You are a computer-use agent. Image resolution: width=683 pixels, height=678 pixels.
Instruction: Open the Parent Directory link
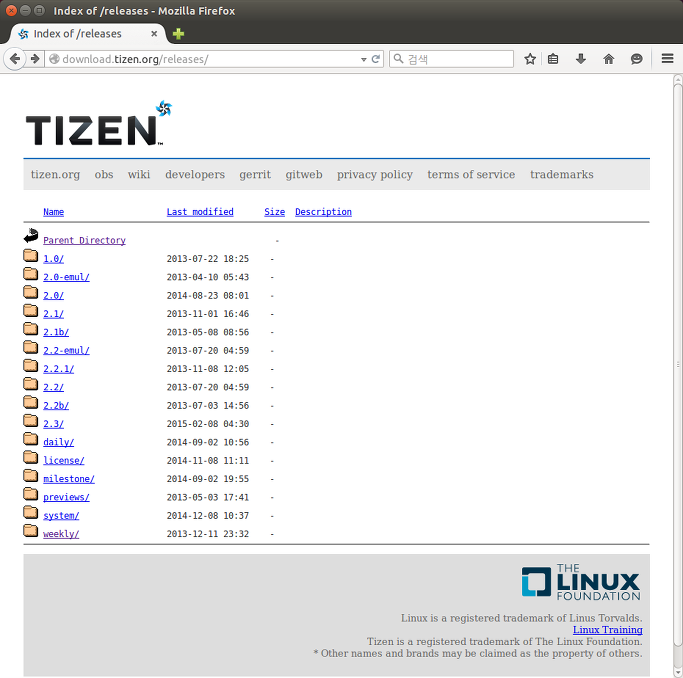[84, 240]
